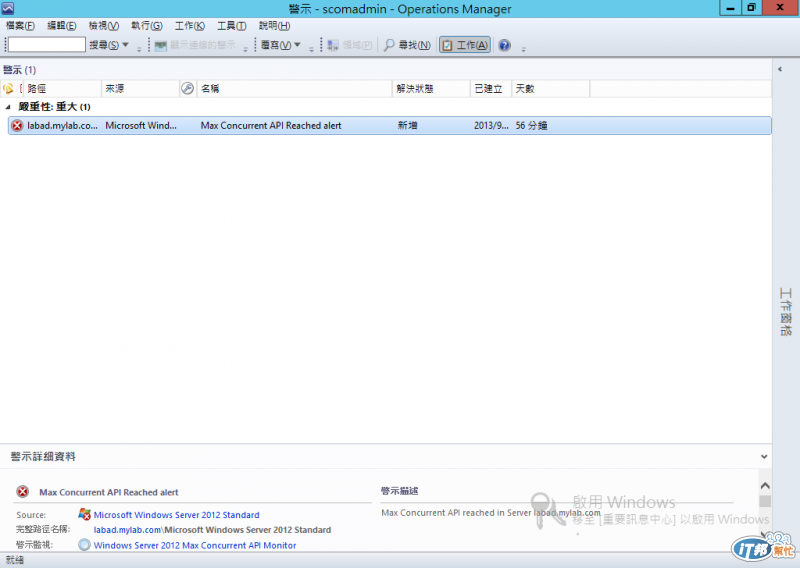
Task: Click the Windows Server icon beside Source
Action: pos(85,514)
